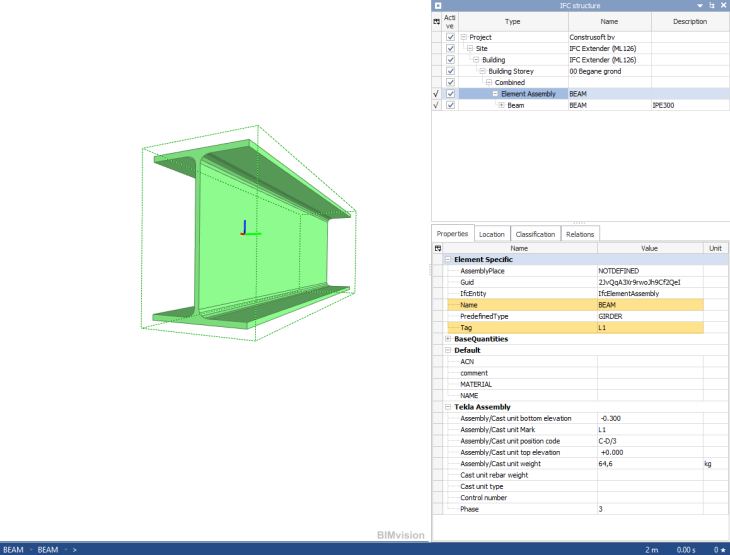
Task: Switch to the Location tab
Action: 492,234
